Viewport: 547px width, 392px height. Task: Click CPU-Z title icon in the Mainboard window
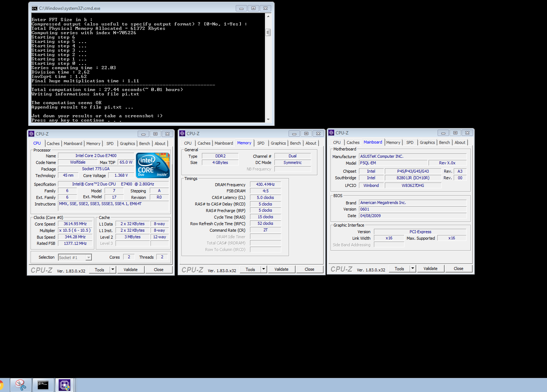pyautogui.click(x=331, y=133)
